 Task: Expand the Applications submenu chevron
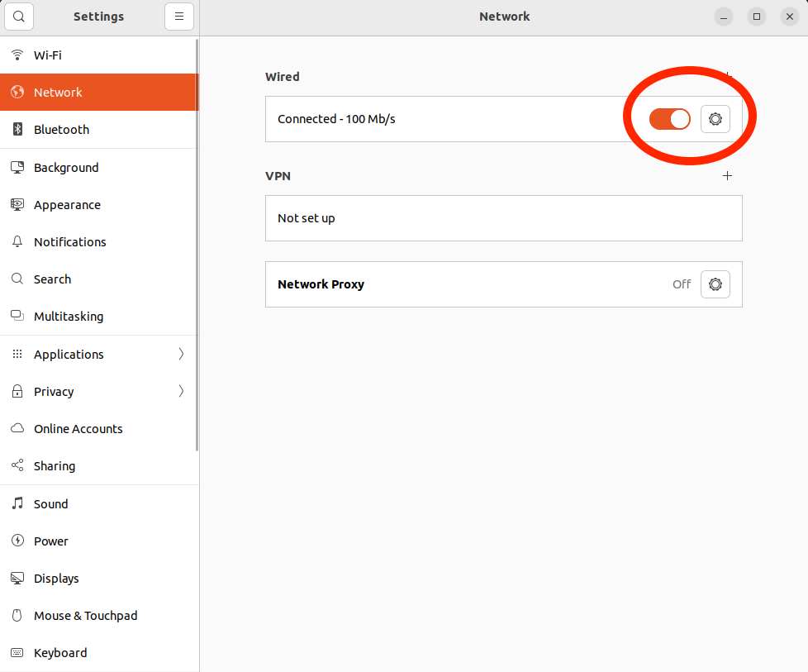pyautogui.click(x=181, y=354)
